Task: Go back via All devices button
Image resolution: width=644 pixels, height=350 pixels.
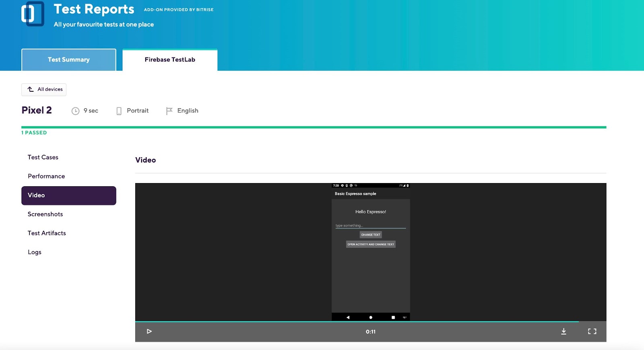Action: (x=44, y=89)
